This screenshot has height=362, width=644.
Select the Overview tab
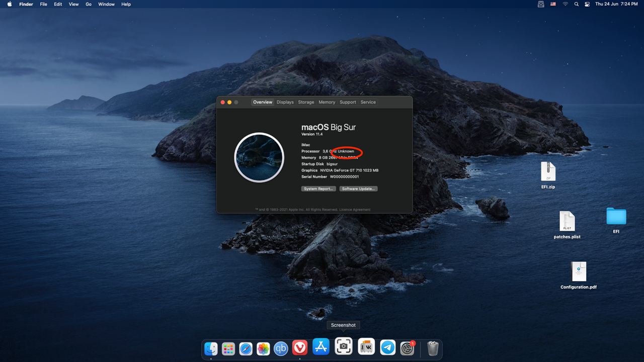263,102
